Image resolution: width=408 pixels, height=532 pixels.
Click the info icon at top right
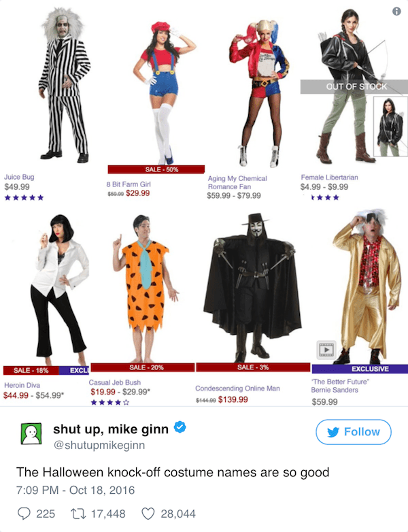point(396,11)
